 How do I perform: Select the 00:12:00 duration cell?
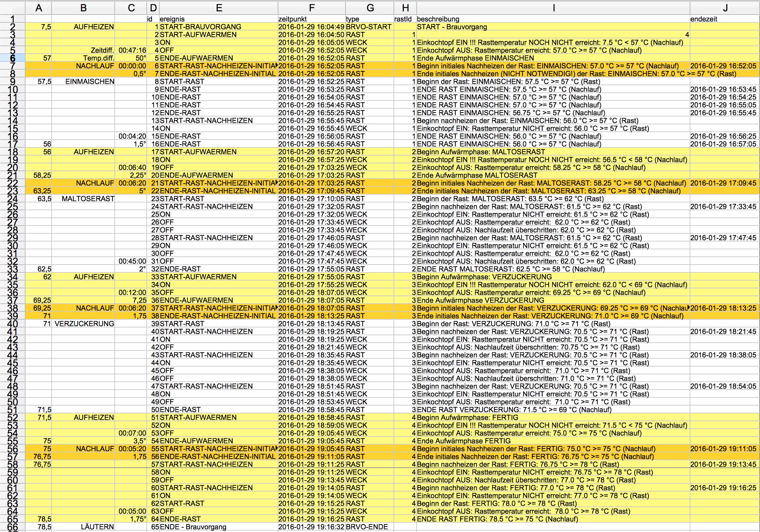(x=131, y=292)
